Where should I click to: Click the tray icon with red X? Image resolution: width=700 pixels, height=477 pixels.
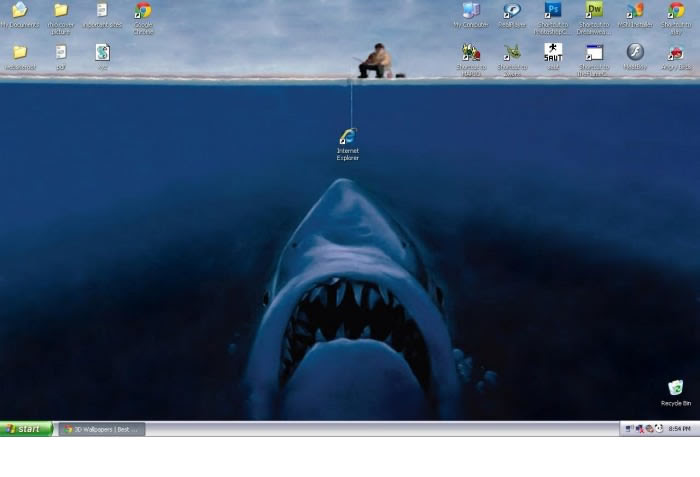pyautogui.click(x=639, y=429)
